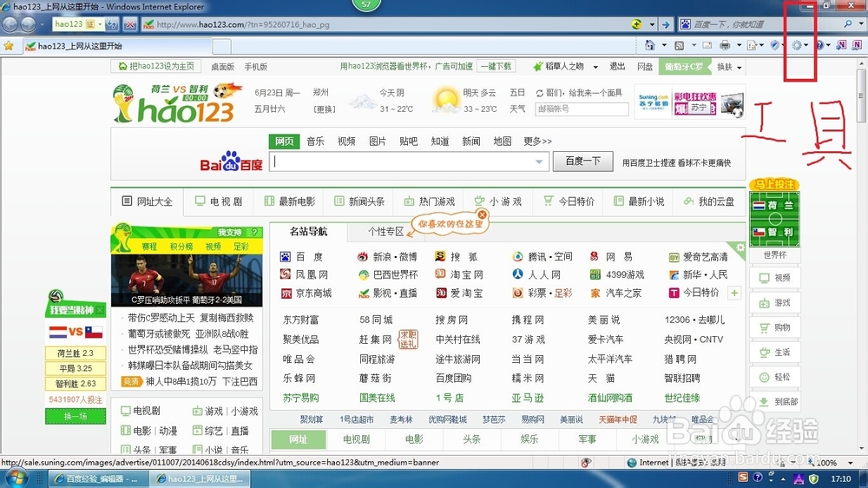Bet on 荷兰胜 2.3 odds
868x488 pixels.
click(76, 353)
